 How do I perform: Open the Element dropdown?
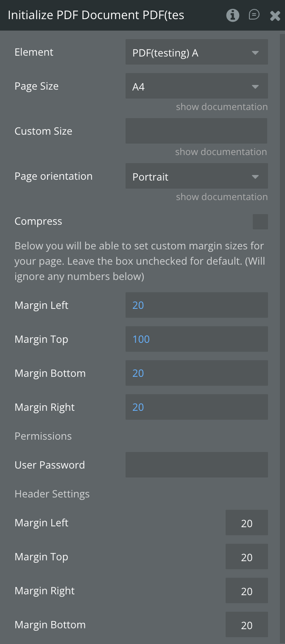tap(196, 53)
